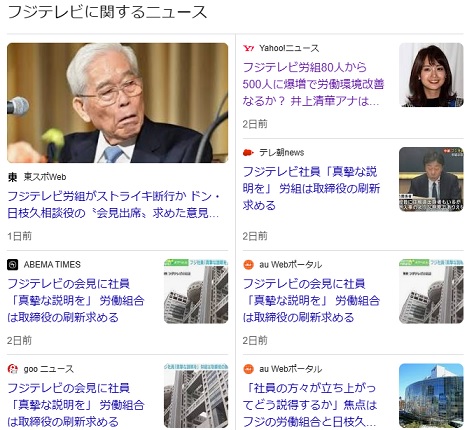The image size is (467, 430).
Task: Open the 「社員の方々が立ち上がって headline
Action: tap(310, 405)
